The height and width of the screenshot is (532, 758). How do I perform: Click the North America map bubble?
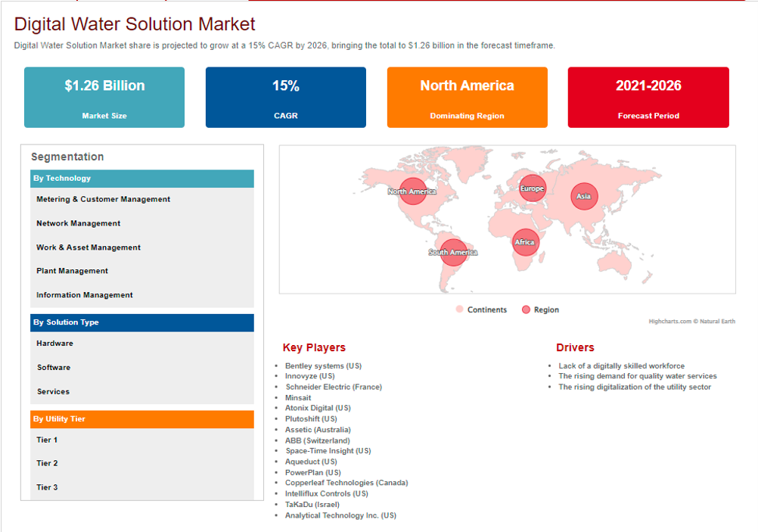tap(412, 191)
